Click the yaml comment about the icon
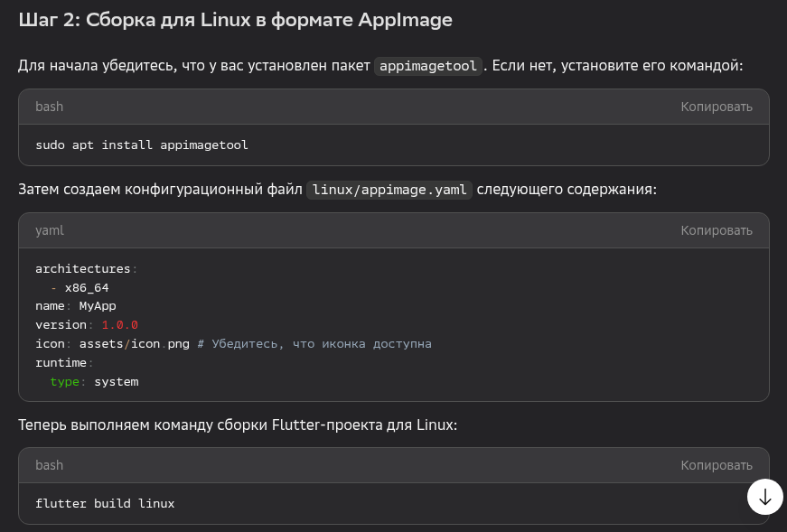Screen dimensions: 787x532 [x=314, y=344]
